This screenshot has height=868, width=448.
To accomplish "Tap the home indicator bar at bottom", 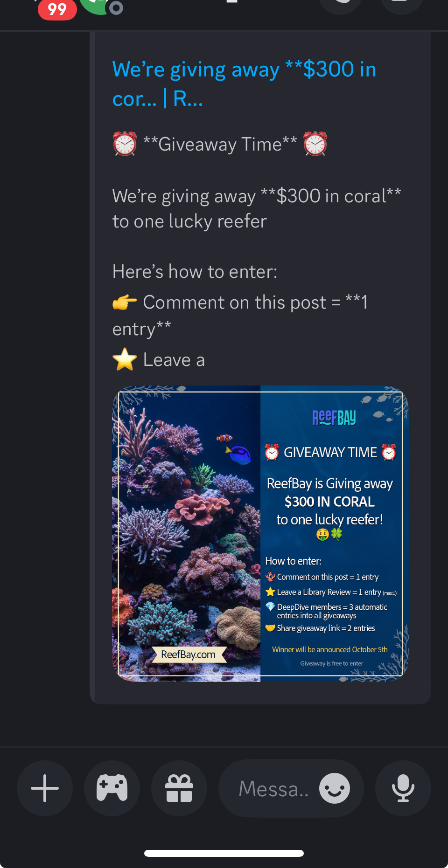I will (224, 853).
